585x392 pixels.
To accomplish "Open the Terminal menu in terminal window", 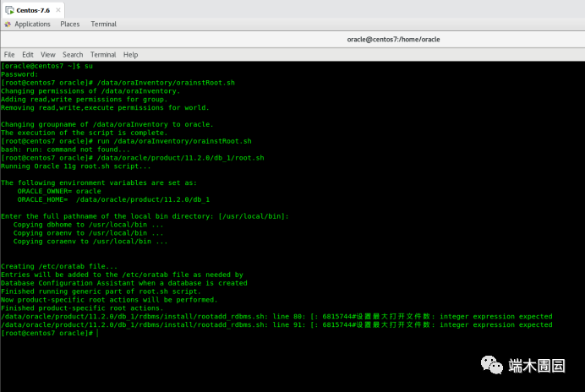I will coord(103,55).
